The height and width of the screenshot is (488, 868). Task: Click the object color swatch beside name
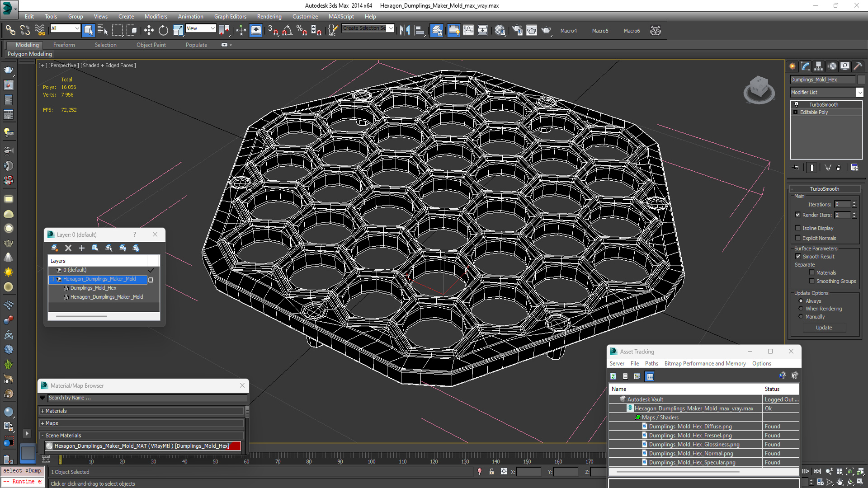[861, 80]
